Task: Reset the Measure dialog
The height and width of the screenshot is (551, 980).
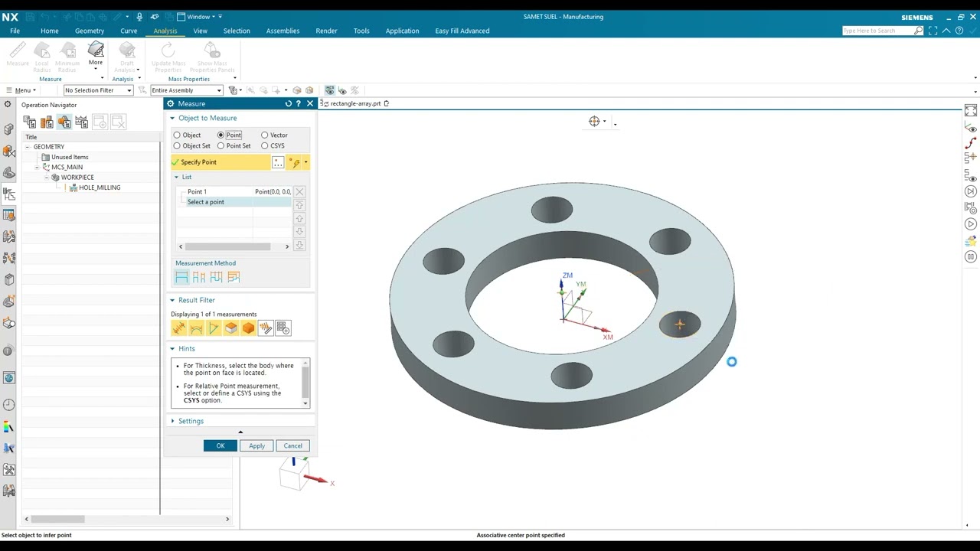Action: 289,103
